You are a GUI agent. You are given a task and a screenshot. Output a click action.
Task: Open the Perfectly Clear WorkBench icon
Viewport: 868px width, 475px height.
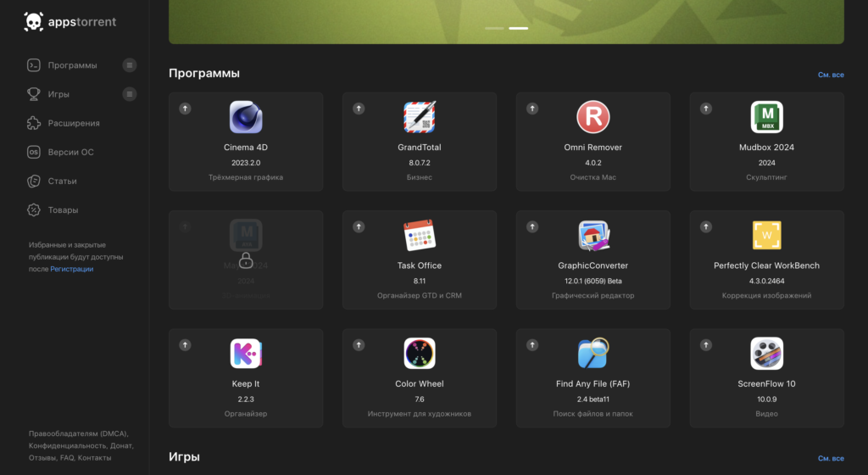point(766,235)
